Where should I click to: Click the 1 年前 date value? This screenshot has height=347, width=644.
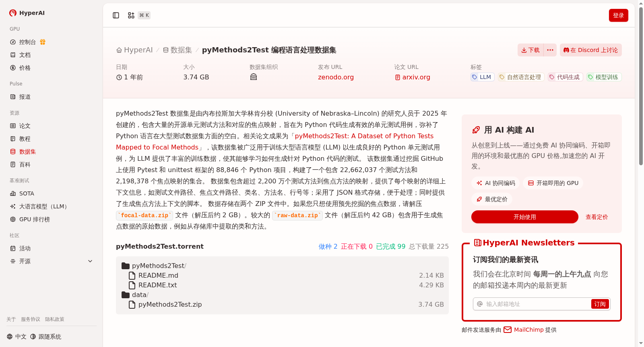click(x=130, y=77)
